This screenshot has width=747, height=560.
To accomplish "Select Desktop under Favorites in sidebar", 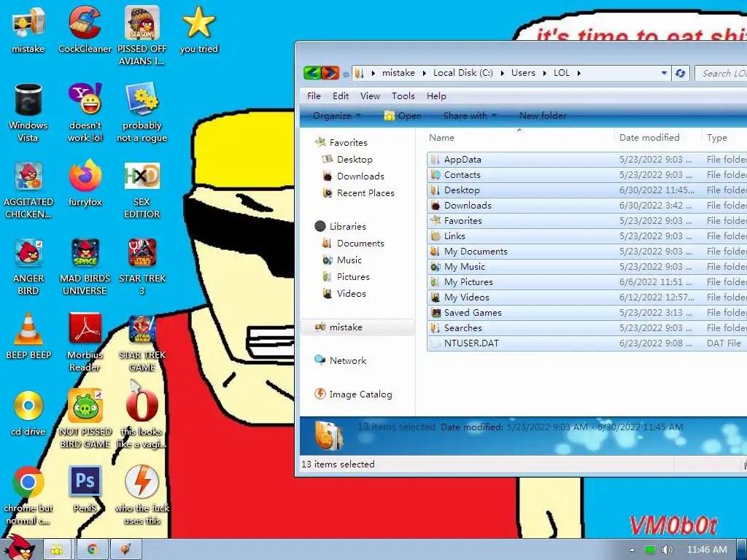I will [x=347, y=160].
